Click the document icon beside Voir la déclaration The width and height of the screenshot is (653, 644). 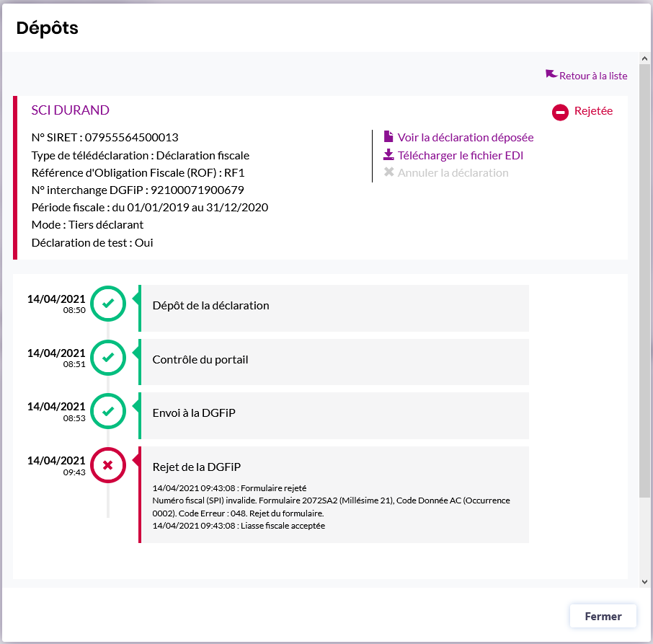click(x=388, y=137)
